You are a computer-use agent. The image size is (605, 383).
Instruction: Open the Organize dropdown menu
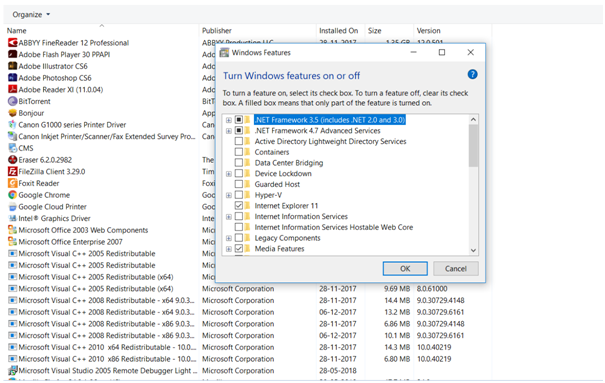pos(31,15)
